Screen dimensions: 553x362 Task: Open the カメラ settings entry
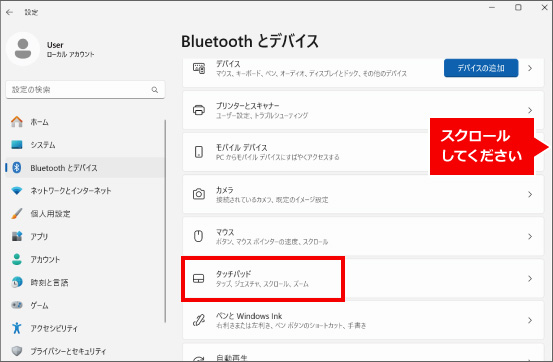pos(363,194)
